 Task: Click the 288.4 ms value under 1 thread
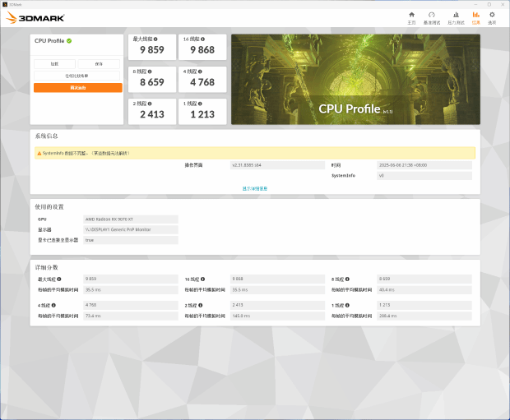tap(424, 316)
